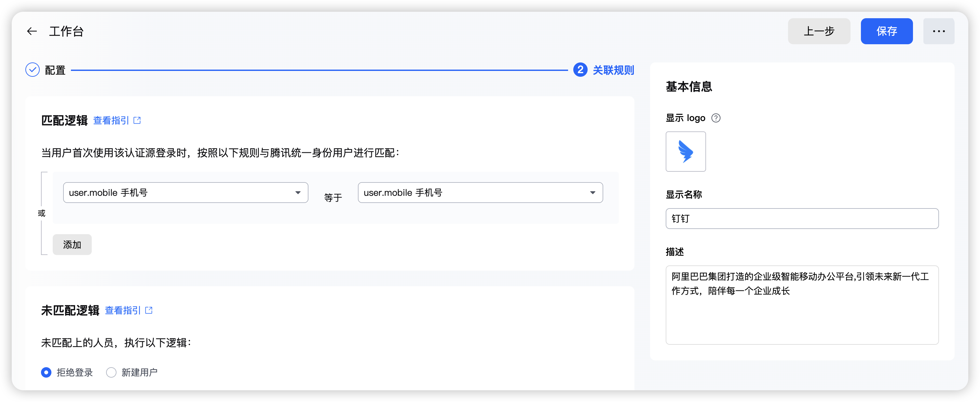
Task: Select the 拒绝登录 radio option
Action: tap(46, 372)
